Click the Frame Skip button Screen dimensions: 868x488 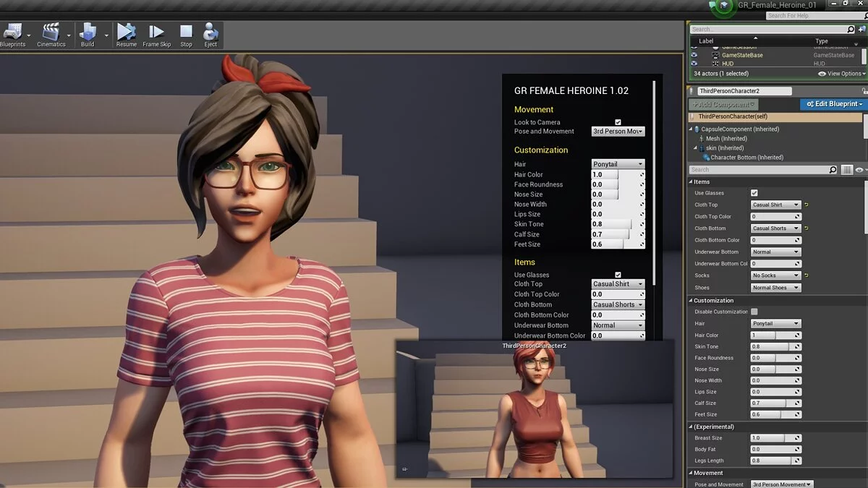click(x=156, y=35)
